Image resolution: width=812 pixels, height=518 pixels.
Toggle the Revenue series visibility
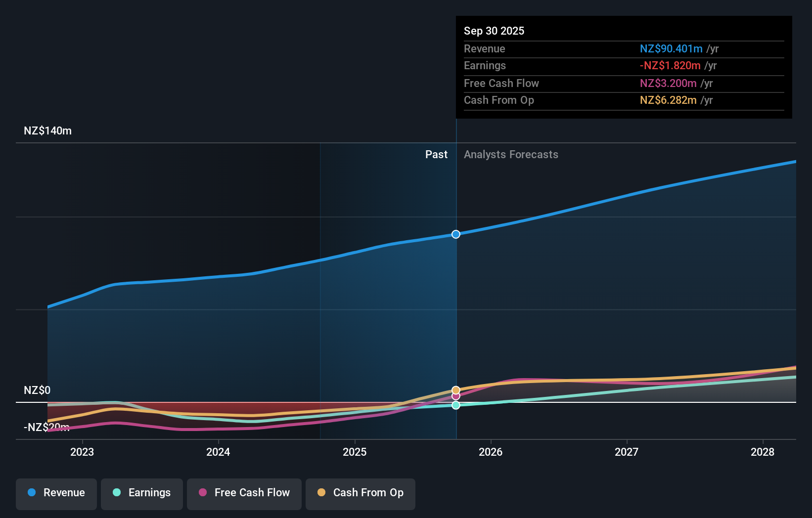coord(56,493)
